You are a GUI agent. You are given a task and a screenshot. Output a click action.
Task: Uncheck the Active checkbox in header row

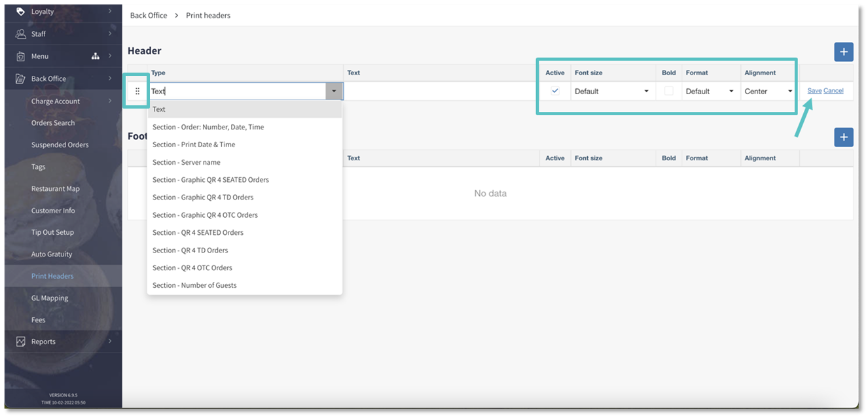point(555,91)
